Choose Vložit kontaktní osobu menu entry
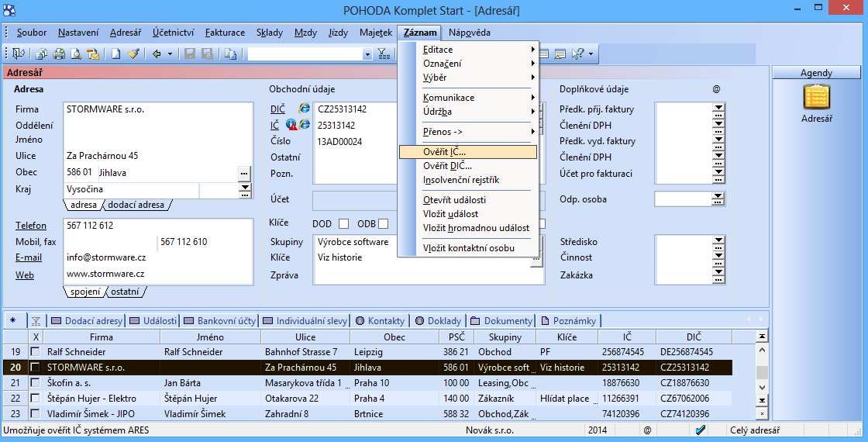The width and height of the screenshot is (868, 442). (469, 248)
